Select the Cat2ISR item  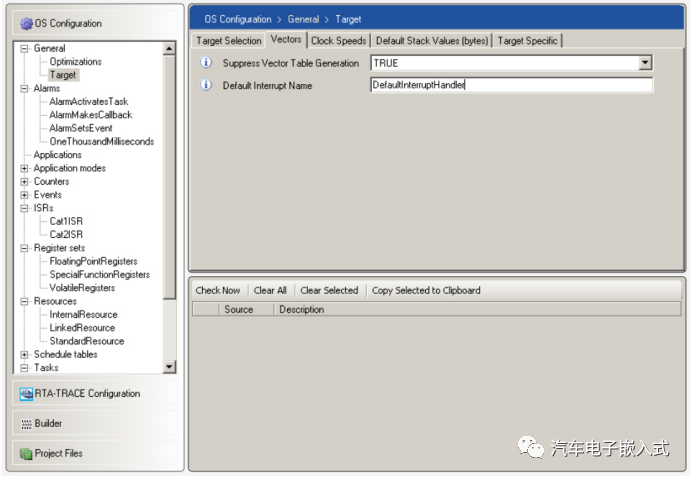tap(66, 235)
